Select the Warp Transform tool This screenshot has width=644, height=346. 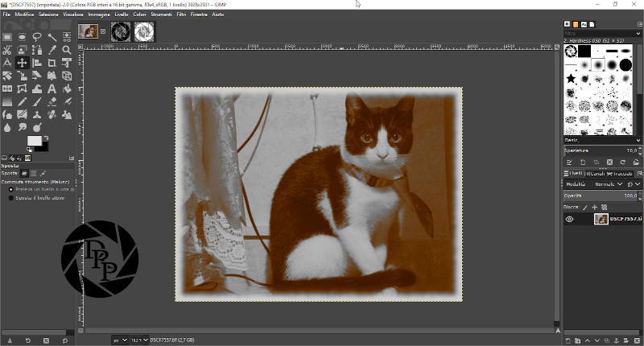(x=37, y=89)
